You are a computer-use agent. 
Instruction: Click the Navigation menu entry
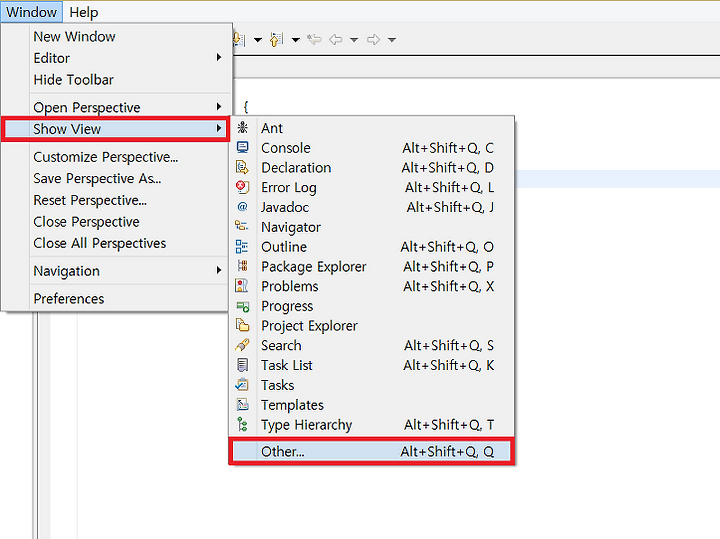click(115, 271)
